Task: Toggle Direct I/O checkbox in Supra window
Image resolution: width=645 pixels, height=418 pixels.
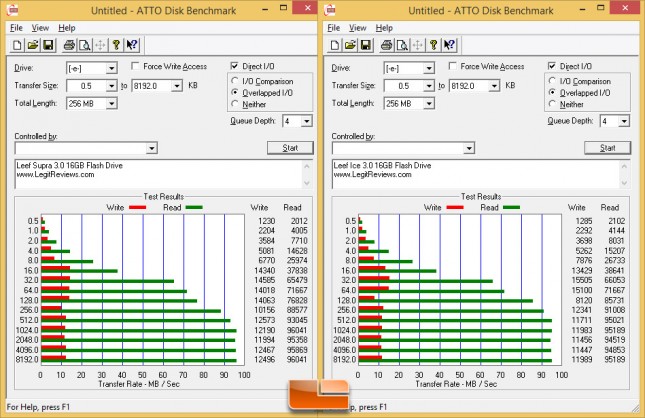Action: point(234,66)
